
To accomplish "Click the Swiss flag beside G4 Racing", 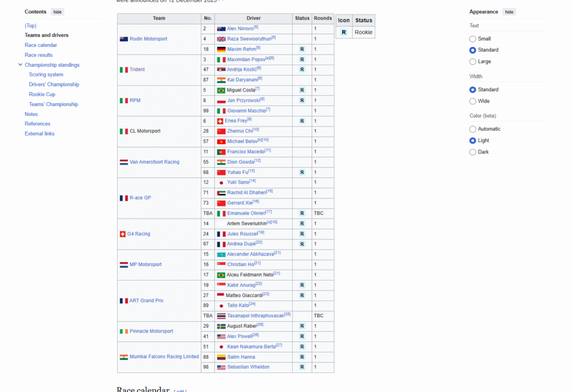I will [x=123, y=234].
